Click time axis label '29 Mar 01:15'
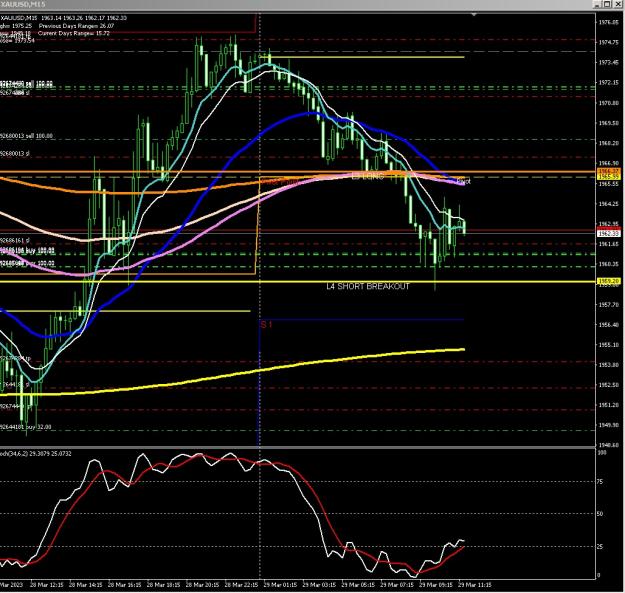The height and width of the screenshot is (593, 625). click(x=280, y=585)
